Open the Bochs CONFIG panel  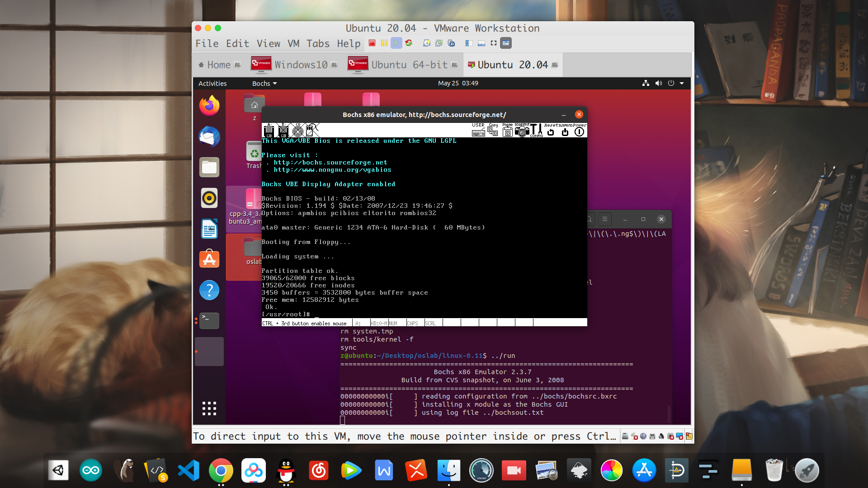pos(536,131)
